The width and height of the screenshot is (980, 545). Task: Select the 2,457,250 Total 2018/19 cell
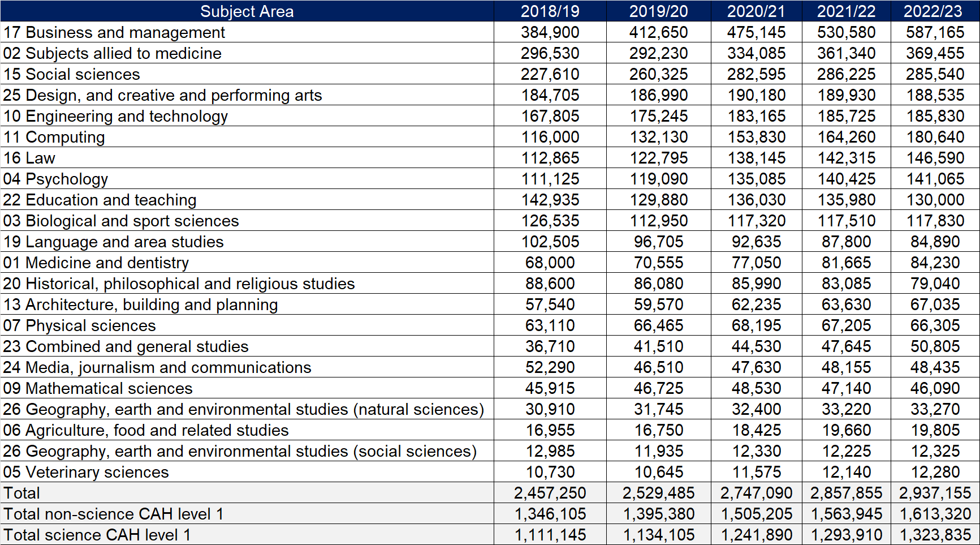point(550,493)
